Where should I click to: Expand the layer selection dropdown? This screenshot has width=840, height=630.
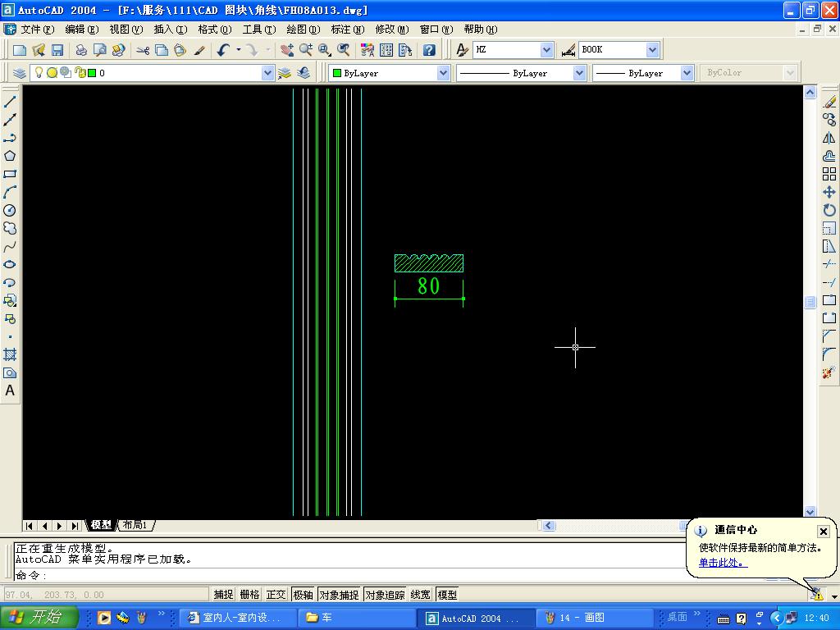tap(267, 73)
